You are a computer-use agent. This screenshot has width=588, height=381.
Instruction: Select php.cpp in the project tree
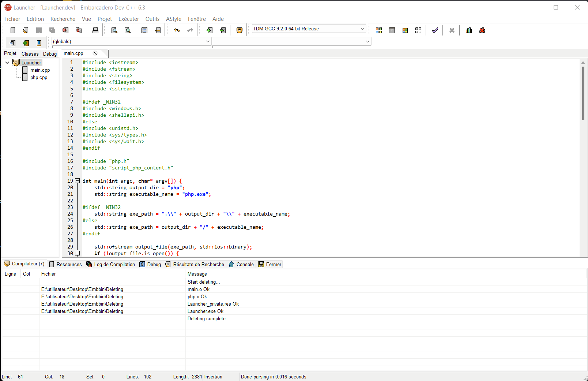tap(39, 78)
